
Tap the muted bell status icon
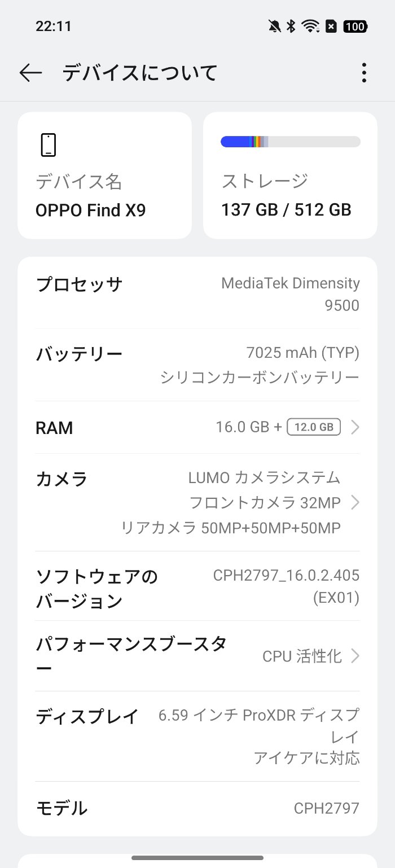click(275, 26)
